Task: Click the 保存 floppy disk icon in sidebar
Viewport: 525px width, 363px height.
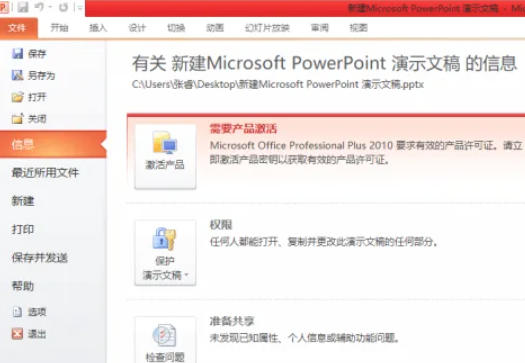Action: [17, 54]
